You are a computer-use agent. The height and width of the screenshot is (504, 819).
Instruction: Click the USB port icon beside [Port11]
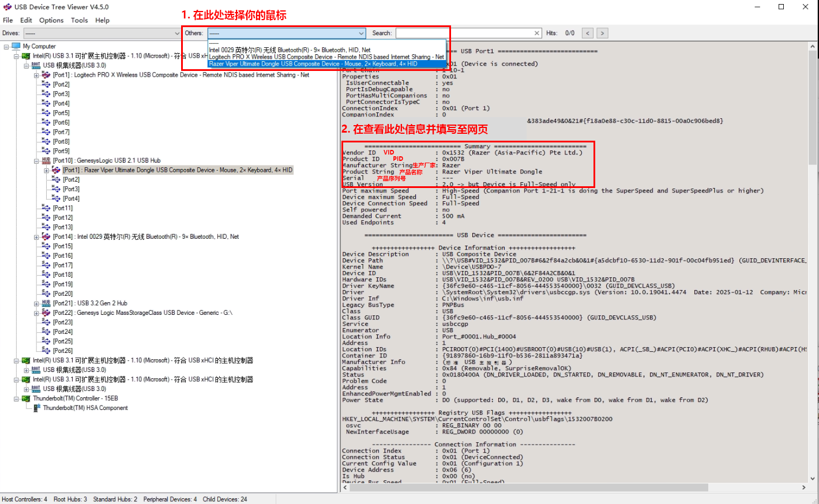coord(46,208)
